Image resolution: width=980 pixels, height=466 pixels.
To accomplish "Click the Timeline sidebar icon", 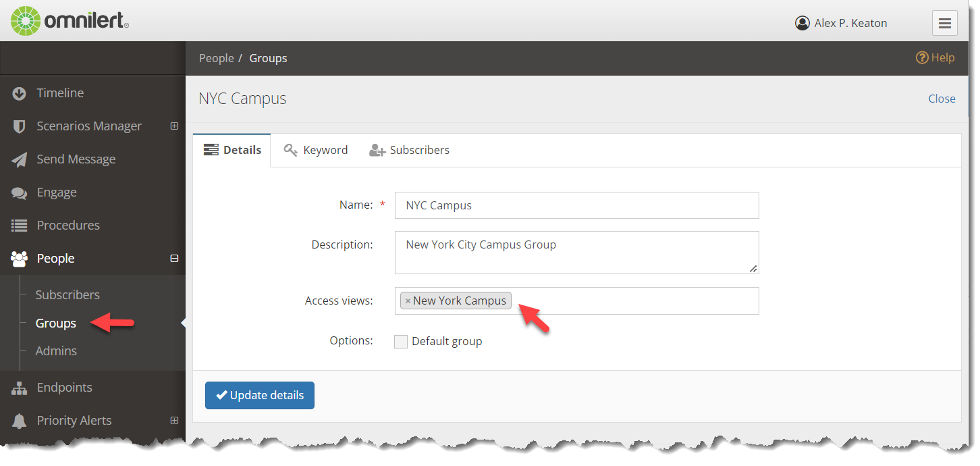I will [x=19, y=93].
